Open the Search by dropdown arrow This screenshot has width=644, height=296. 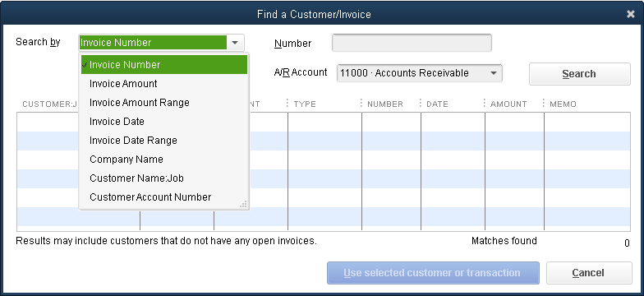235,43
